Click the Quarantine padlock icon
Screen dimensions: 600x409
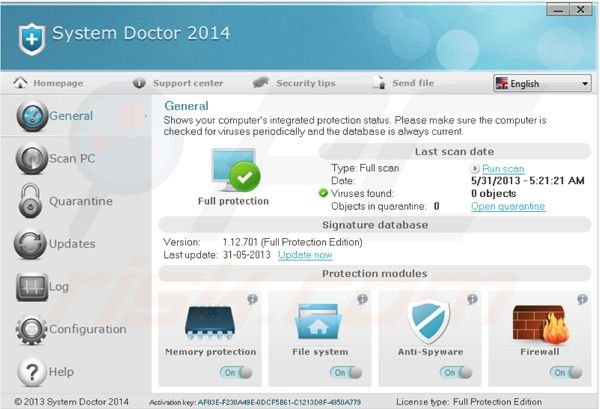click(30, 200)
